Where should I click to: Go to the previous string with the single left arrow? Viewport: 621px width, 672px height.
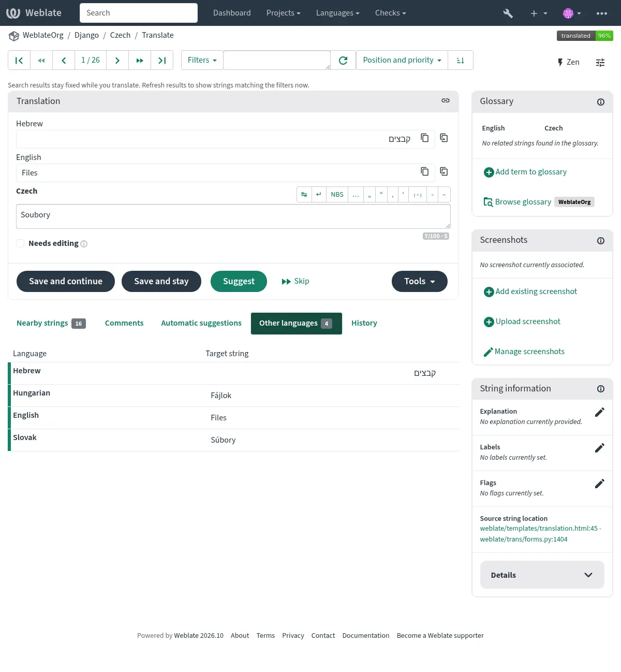point(64,61)
